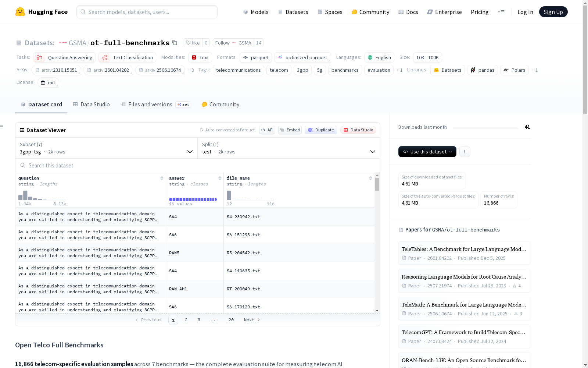Open Enterprise in the top navigation

point(444,12)
